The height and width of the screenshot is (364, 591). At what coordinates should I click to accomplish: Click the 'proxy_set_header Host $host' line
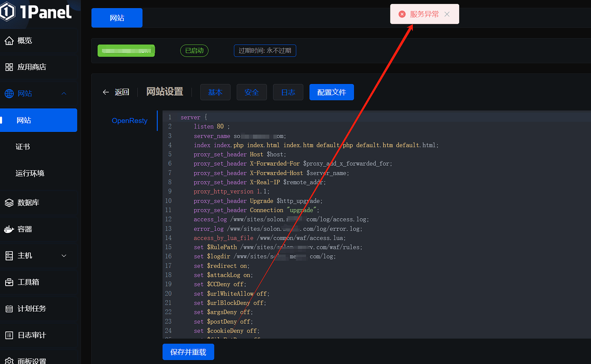tap(240, 154)
